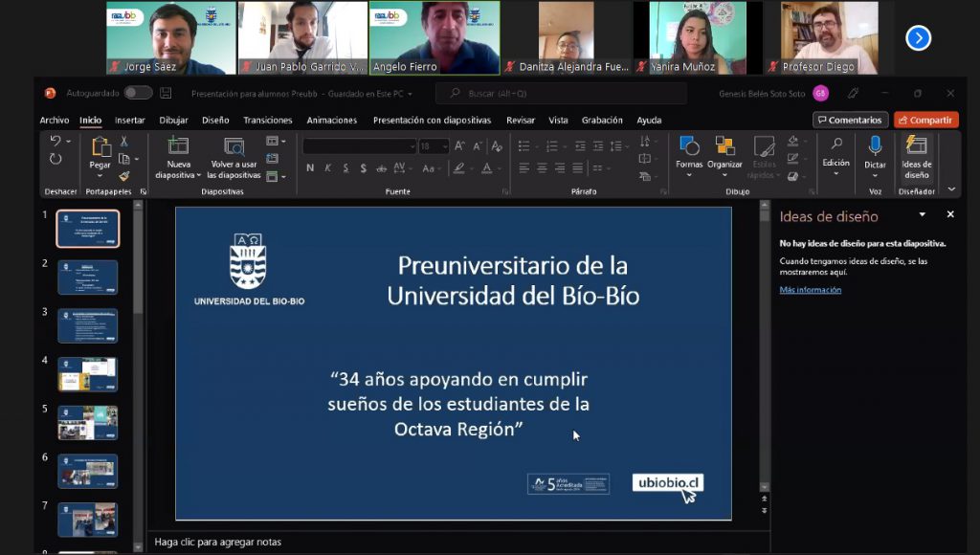Open the Archivo menu
Screen dimensions: 980x555
point(55,120)
